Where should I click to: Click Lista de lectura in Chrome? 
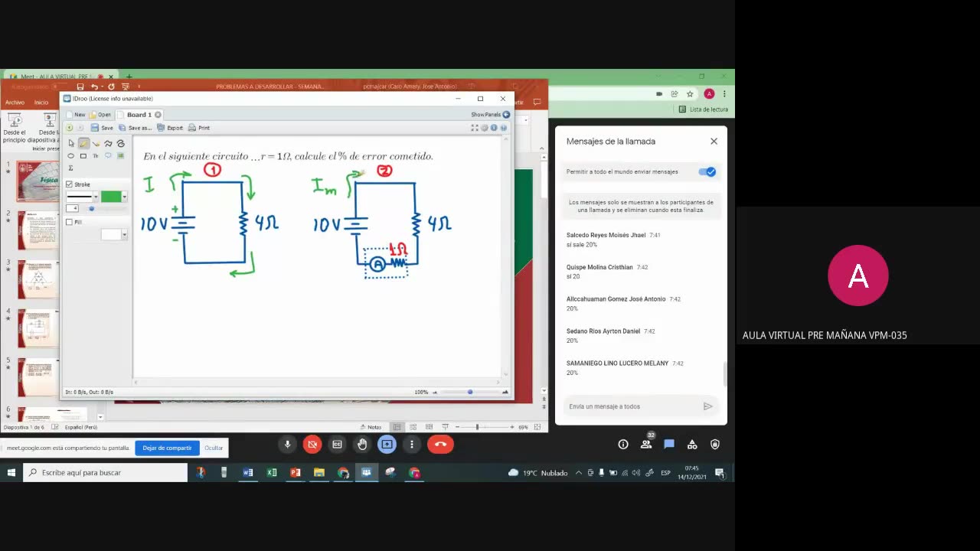click(x=704, y=109)
